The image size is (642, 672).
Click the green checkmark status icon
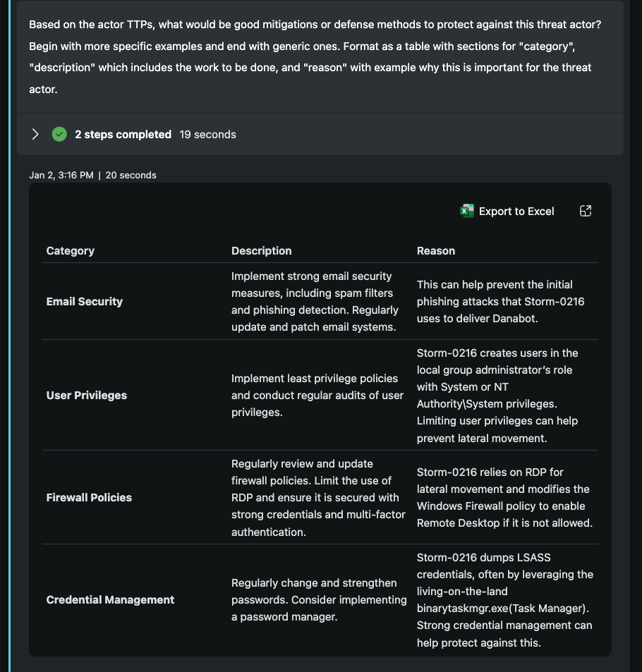click(x=60, y=134)
